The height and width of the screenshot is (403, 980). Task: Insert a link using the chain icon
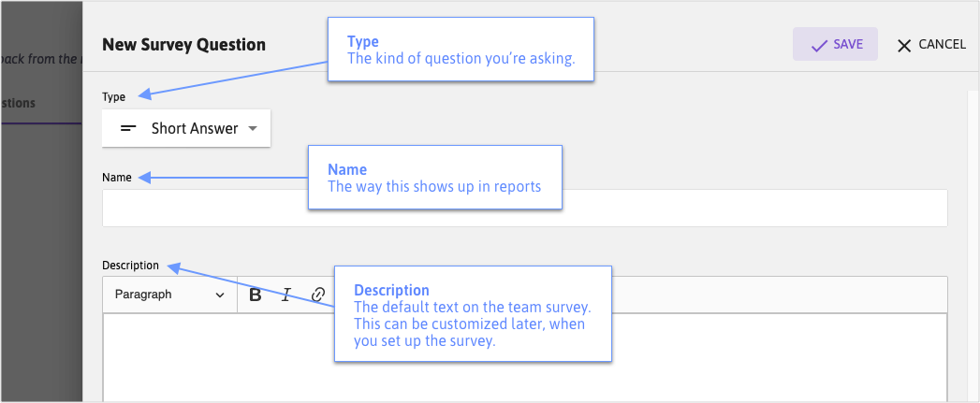click(318, 295)
